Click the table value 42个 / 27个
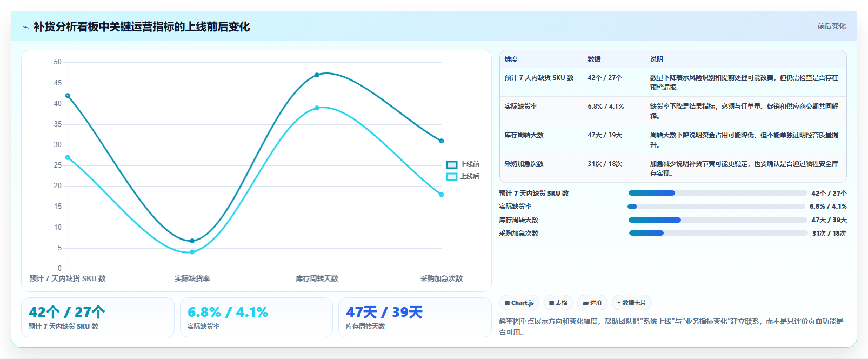 605,78
